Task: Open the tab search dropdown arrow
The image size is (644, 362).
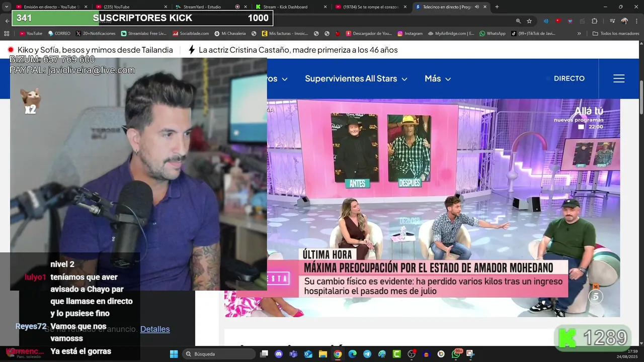Action: [x=7, y=7]
